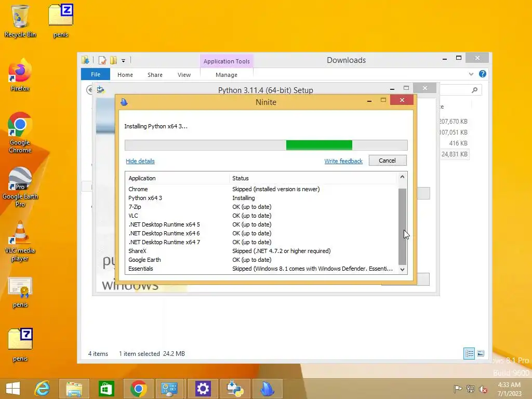
Task: Click the Ninite details list scrollbar thumb
Action: [403, 227]
